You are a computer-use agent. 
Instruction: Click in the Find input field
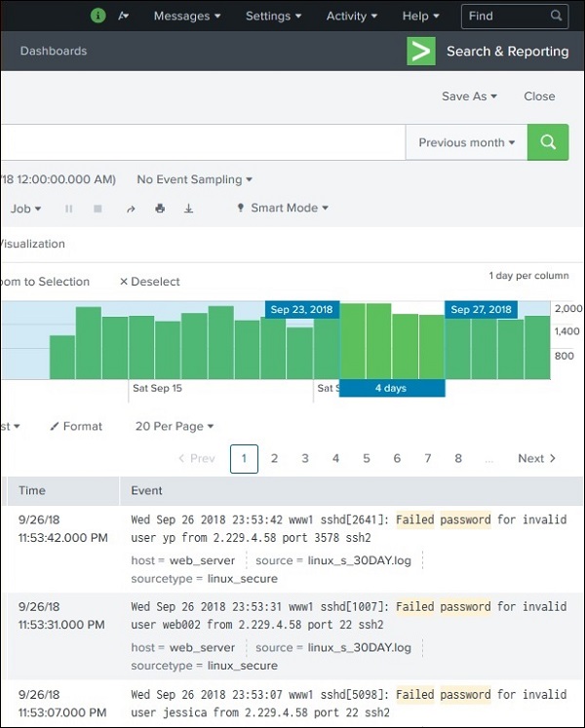coord(507,16)
